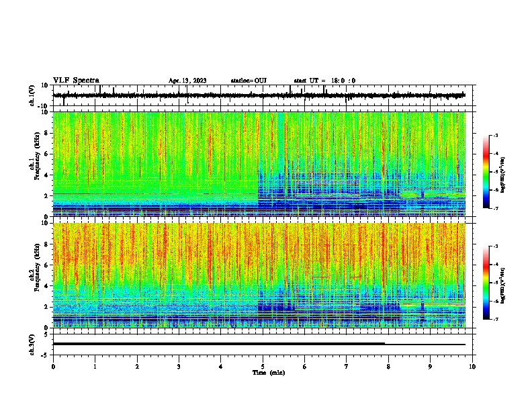Click time axis tick label "1"

[95, 367]
